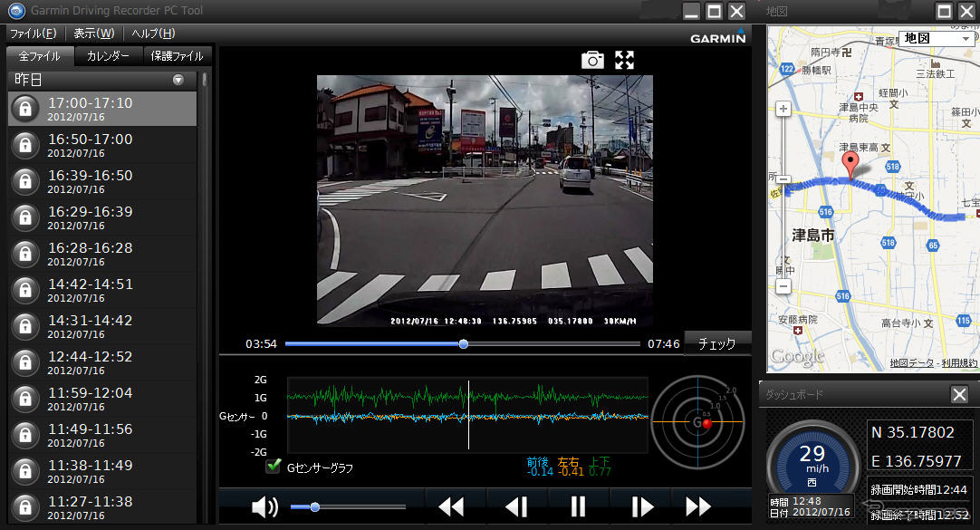Open the 地図 map type dropdown

coord(937,39)
